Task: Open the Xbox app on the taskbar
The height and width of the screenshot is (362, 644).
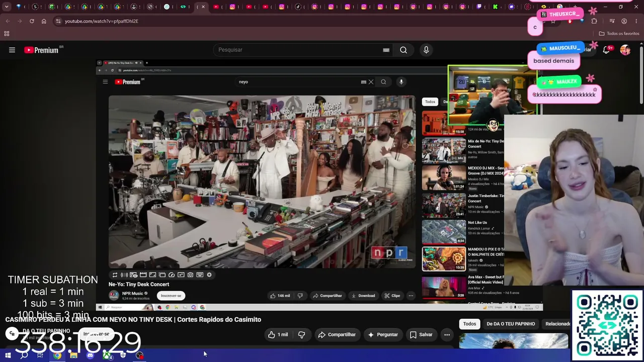Action: coord(107,355)
